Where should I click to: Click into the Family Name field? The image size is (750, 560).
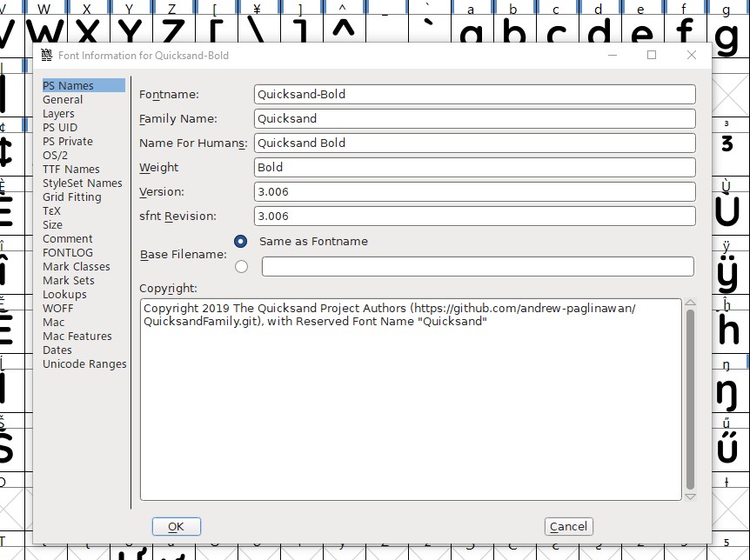click(474, 118)
